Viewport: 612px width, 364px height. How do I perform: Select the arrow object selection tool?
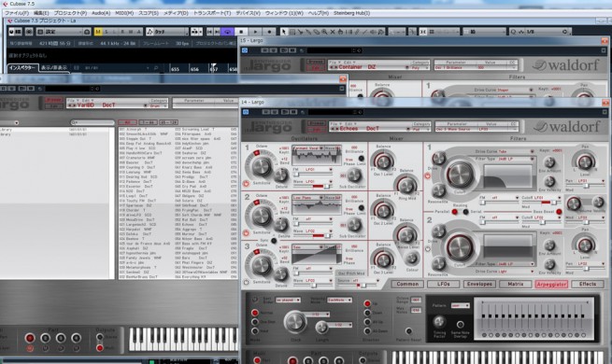pyautogui.click(x=284, y=32)
